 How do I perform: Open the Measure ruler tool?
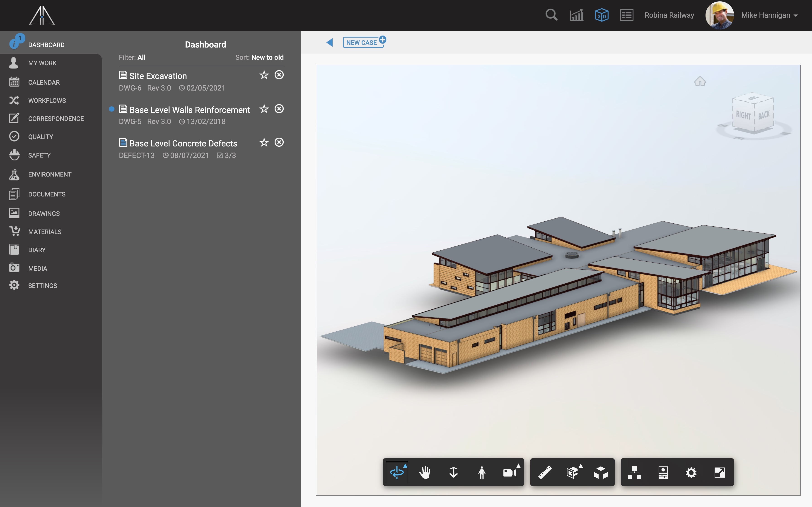point(545,472)
